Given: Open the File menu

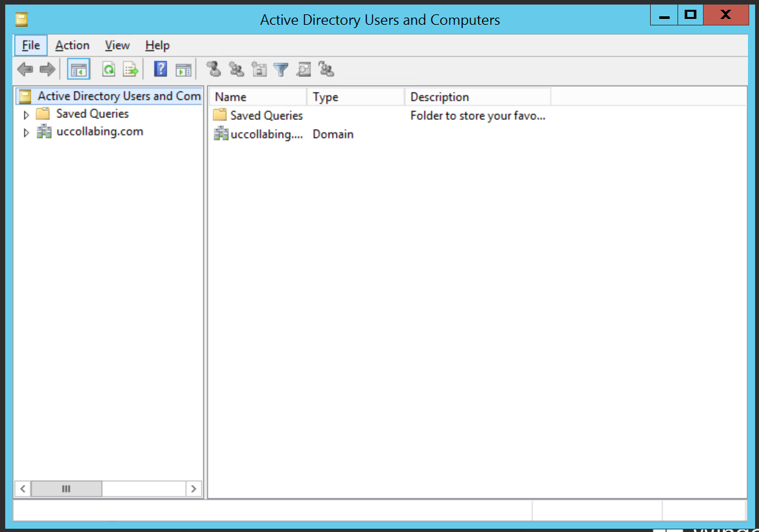Looking at the screenshot, I should tap(31, 46).
